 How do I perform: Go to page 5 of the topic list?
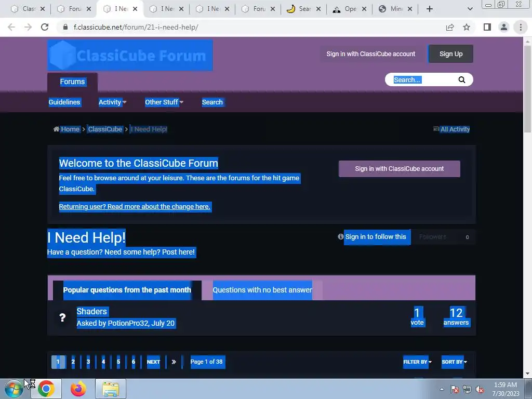coord(118,362)
